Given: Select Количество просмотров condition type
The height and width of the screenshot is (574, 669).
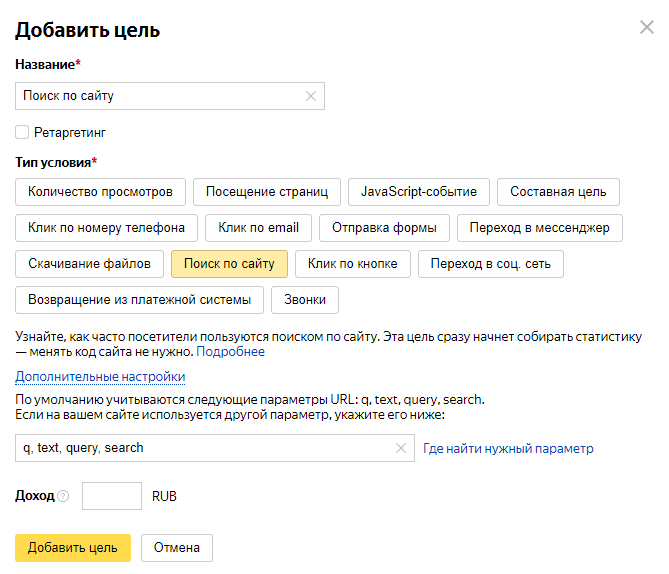Looking at the screenshot, I should (100, 192).
